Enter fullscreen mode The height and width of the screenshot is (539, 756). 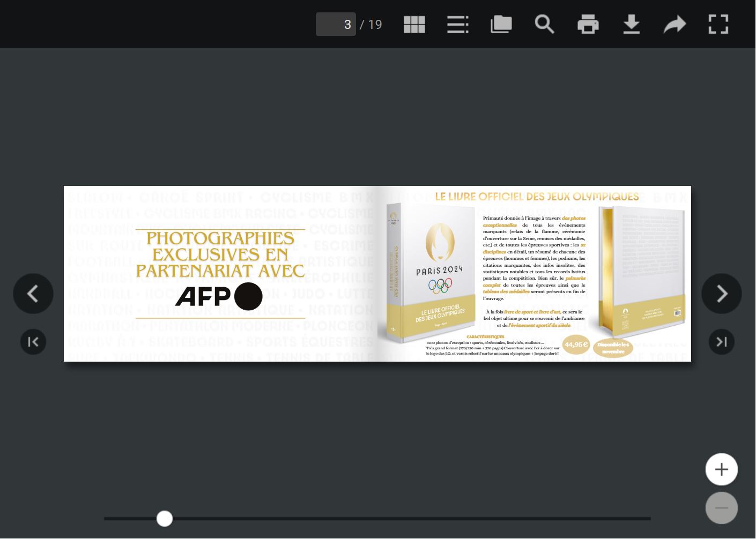coord(718,24)
